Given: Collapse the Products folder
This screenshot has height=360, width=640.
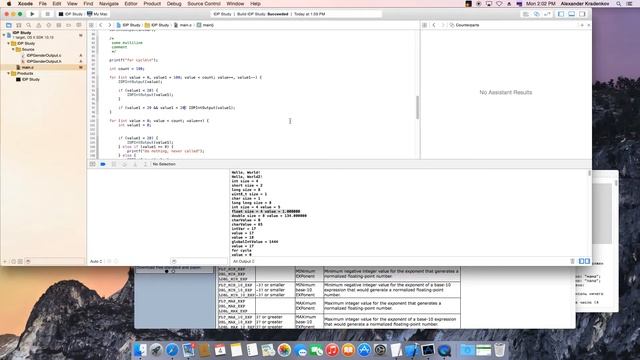Looking at the screenshot, I should tap(9, 73).
